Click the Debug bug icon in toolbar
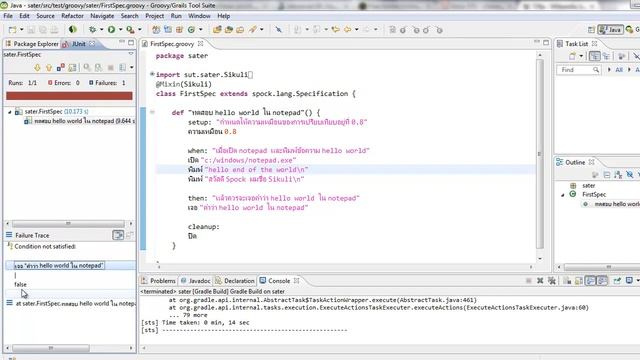The image size is (640, 360). coord(93,30)
